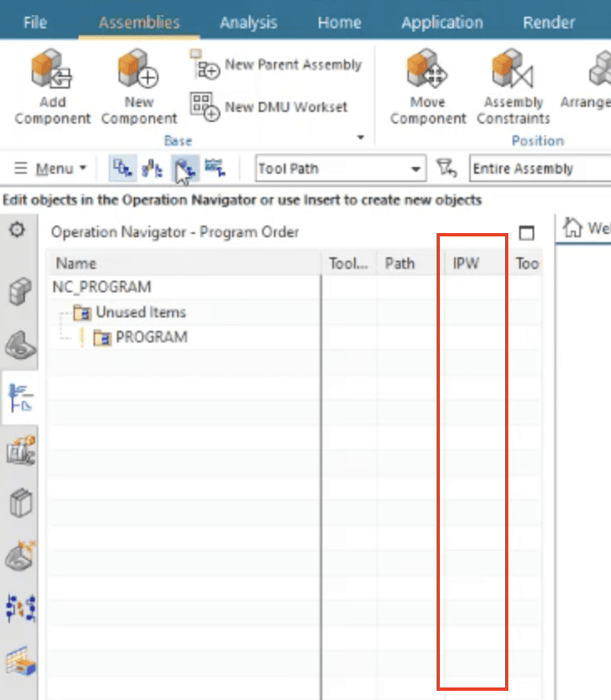
Task: Open the resource bar settings gear
Action: coord(18,230)
